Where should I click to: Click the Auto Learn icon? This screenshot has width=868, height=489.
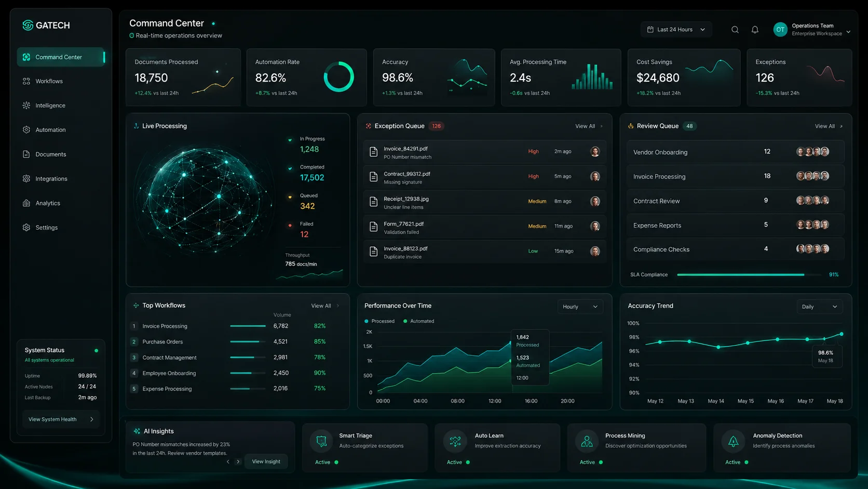(x=455, y=442)
